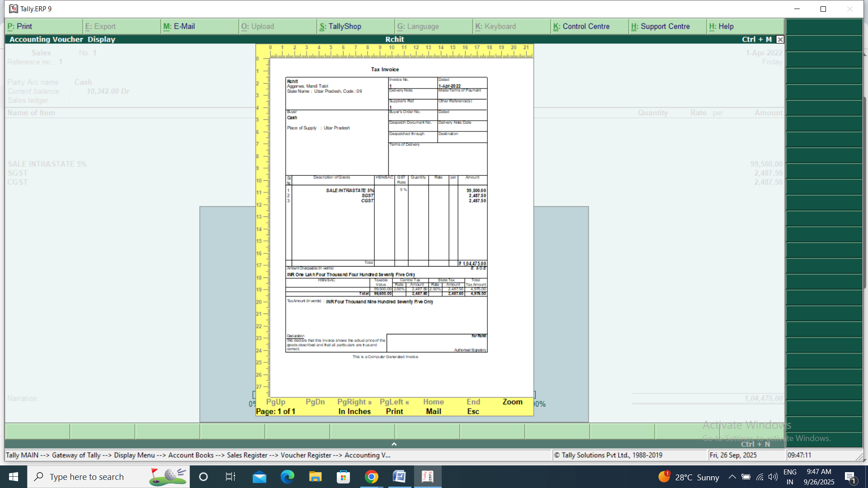Click the network icon in the system tray

(759, 477)
